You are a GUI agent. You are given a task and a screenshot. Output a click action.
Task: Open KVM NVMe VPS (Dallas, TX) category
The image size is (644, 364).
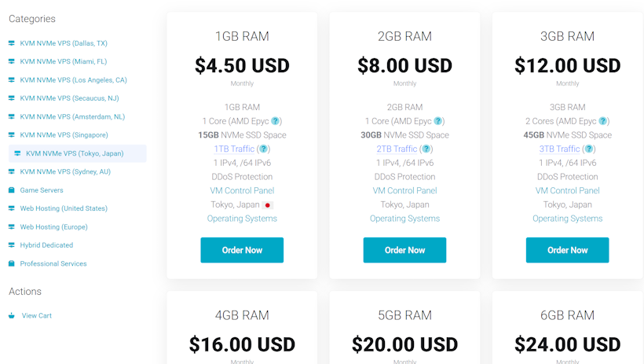[x=64, y=43]
